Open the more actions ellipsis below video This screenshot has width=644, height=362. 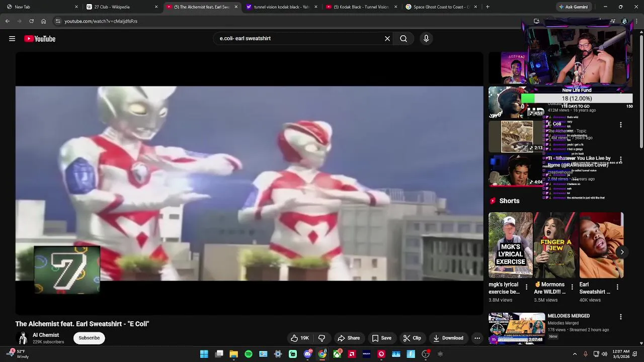477,338
